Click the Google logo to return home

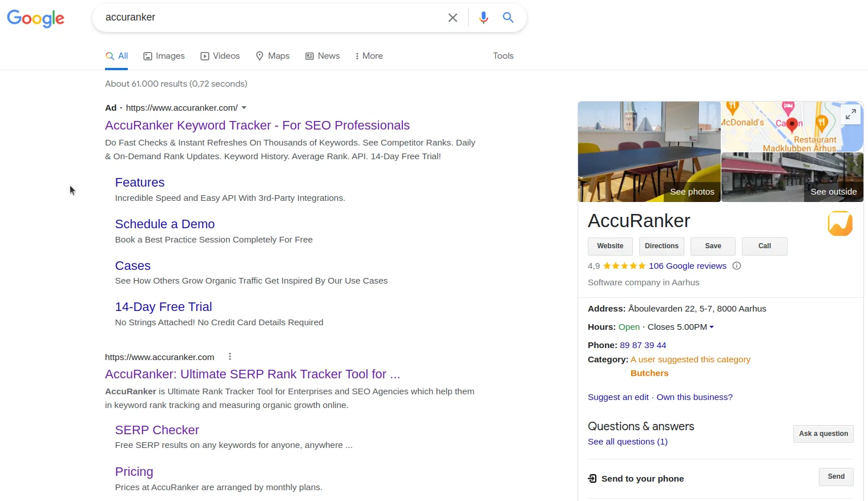[35, 19]
